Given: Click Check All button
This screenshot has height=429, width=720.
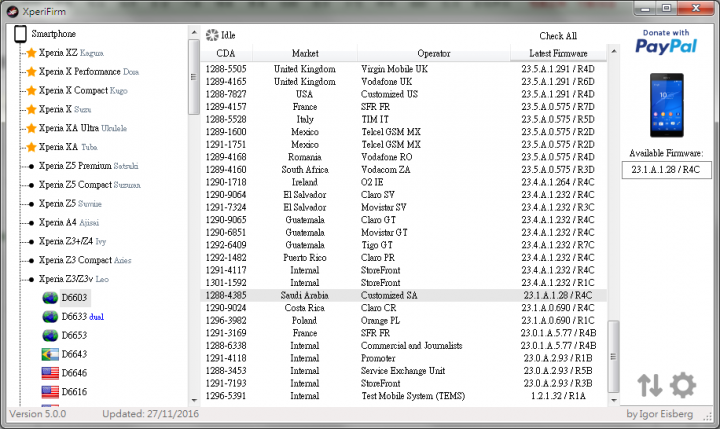Looking at the screenshot, I should point(558,36).
